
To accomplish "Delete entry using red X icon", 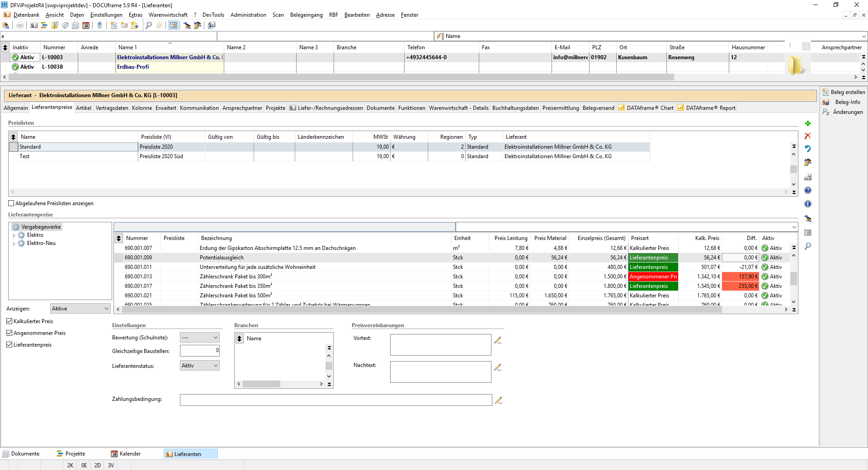I will [x=808, y=136].
